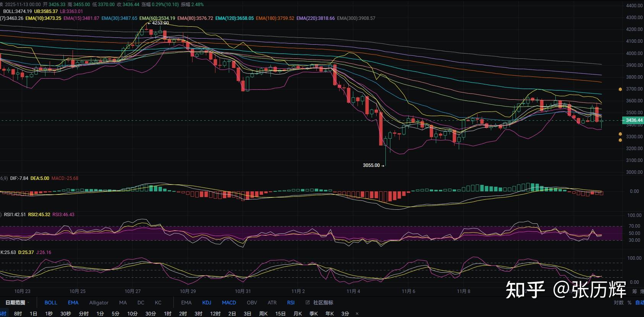Viewport: 644px width, 317px height.
Task: Expand the 日期范围 date range dropdown
Action: (x=17, y=302)
